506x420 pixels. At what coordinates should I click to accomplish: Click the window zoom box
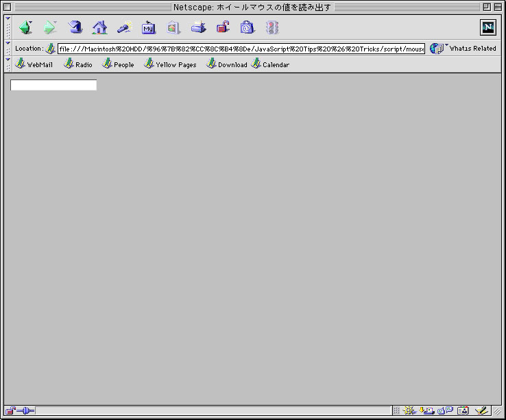[x=487, y=7]
